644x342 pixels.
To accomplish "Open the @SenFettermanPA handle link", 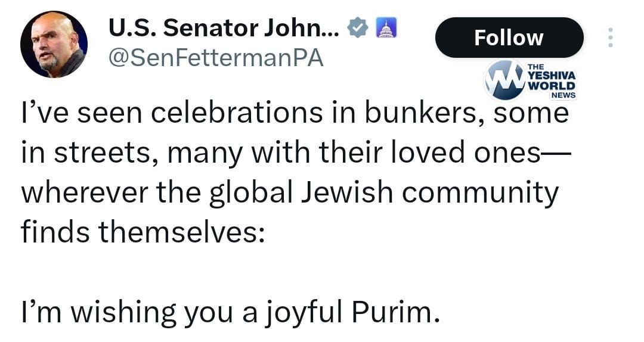I will pos(214,58).
